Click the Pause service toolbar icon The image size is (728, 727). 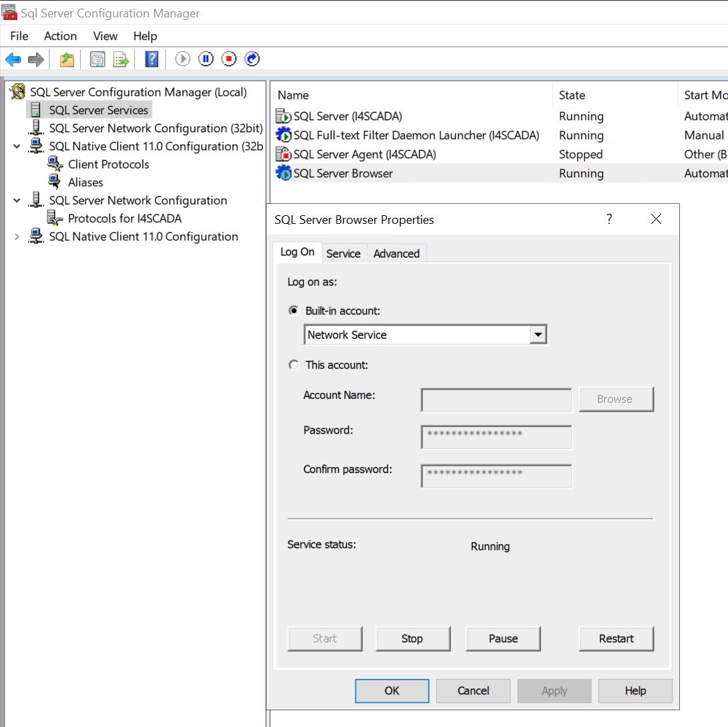pyautogui.click(x=205, y=59)
